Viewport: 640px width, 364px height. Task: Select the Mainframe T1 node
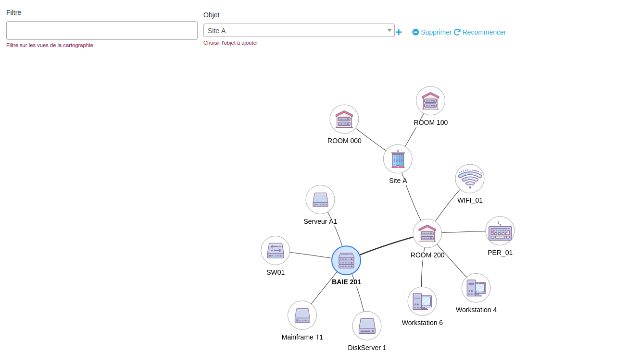(x=302, y=315)
